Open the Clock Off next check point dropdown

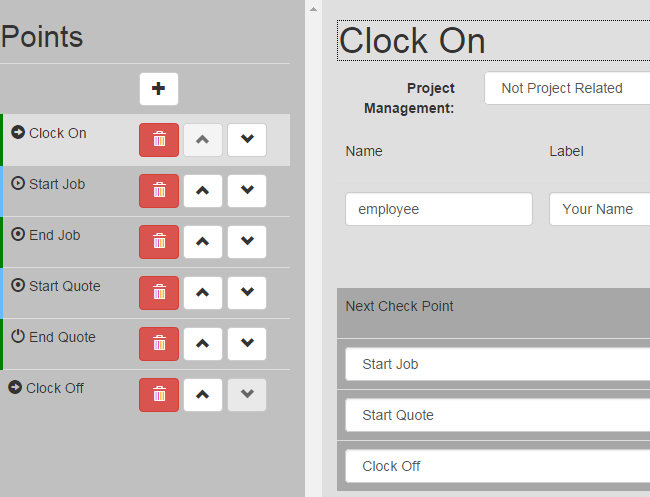497,466
